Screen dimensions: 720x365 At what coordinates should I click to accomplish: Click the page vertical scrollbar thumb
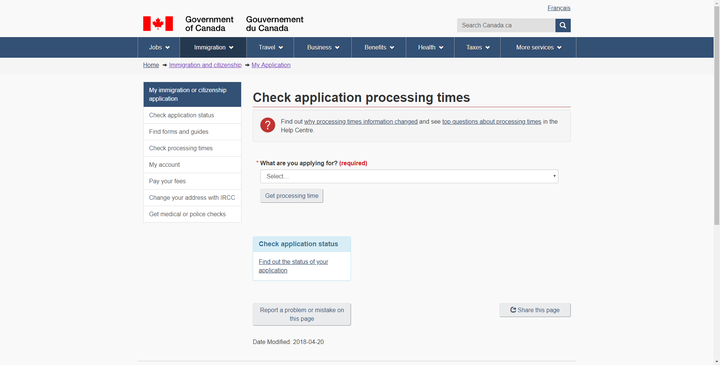(716, 112)
